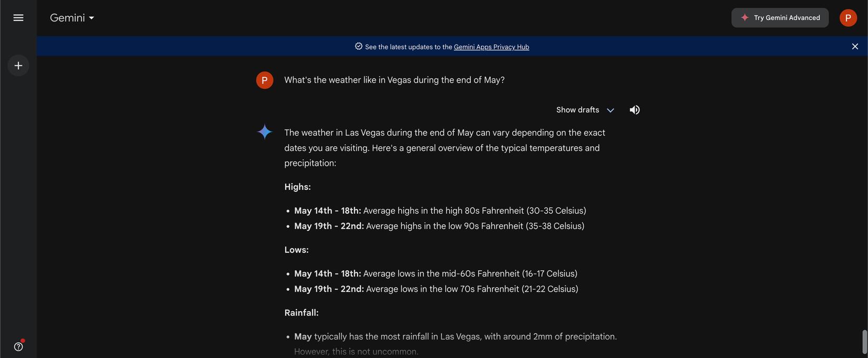Click the privacy shield icon in banner

click(x=358, y=46)
